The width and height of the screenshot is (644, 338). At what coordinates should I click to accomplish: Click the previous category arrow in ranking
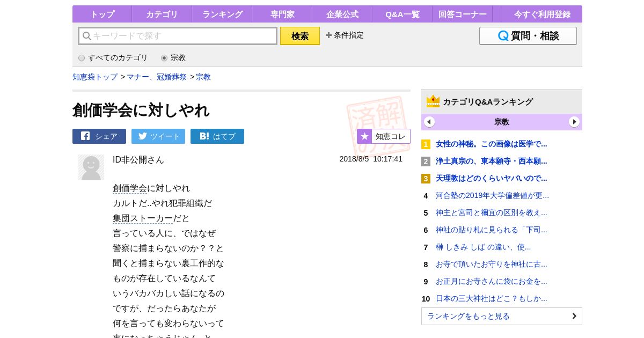(429, 122)
